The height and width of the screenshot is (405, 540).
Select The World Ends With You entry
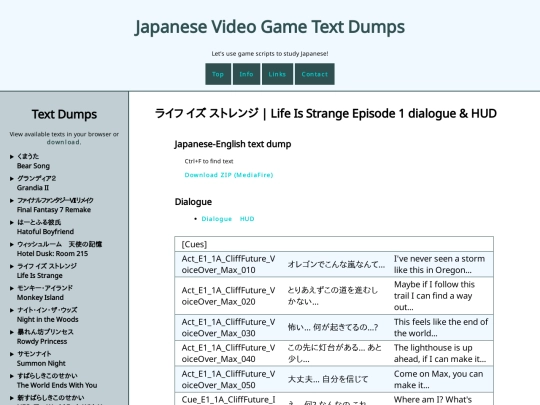pyautogui.click(x=57, y=381)
